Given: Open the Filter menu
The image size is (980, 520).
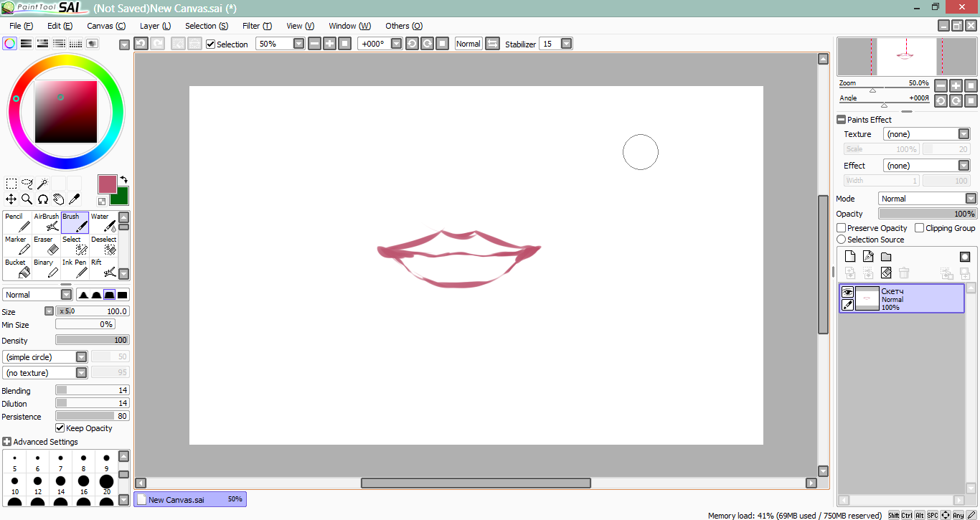Looking at the screenshot, I should click(x=257, y=26).
